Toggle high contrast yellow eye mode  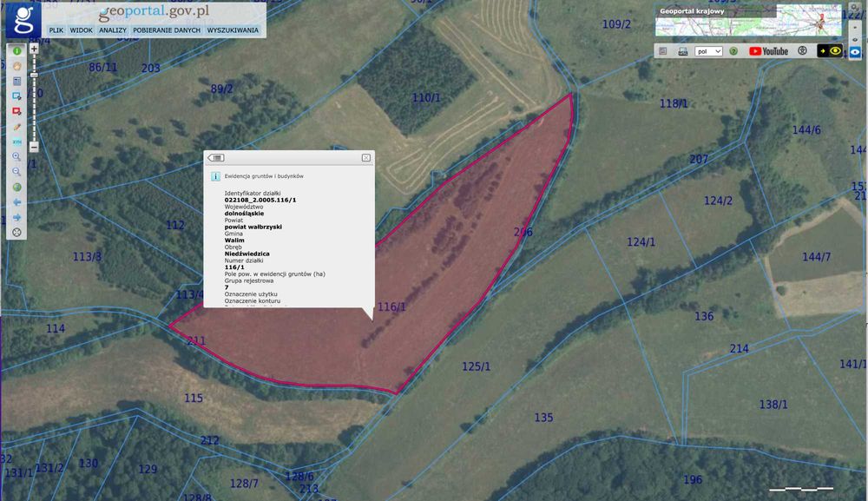click(830, 51)
